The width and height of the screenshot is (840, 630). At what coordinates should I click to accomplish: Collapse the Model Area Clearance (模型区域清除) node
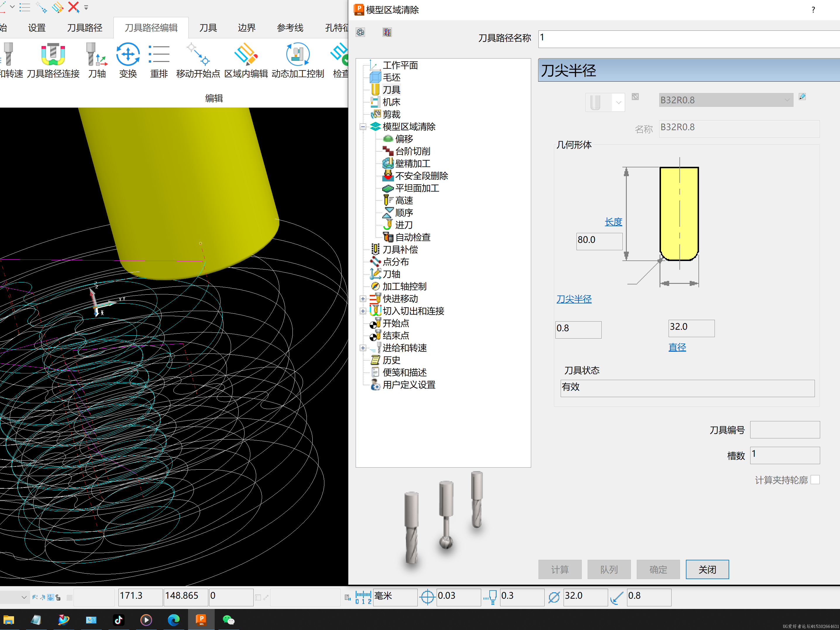[363, 127]
